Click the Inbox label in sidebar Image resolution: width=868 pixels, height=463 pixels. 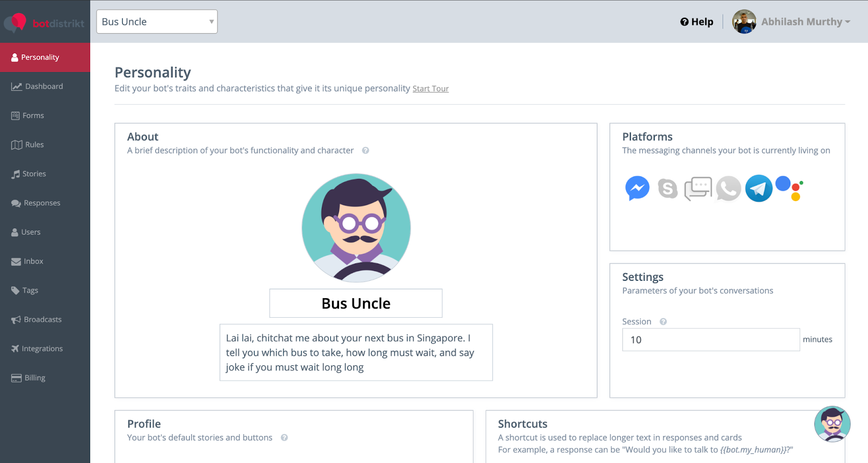34,261
